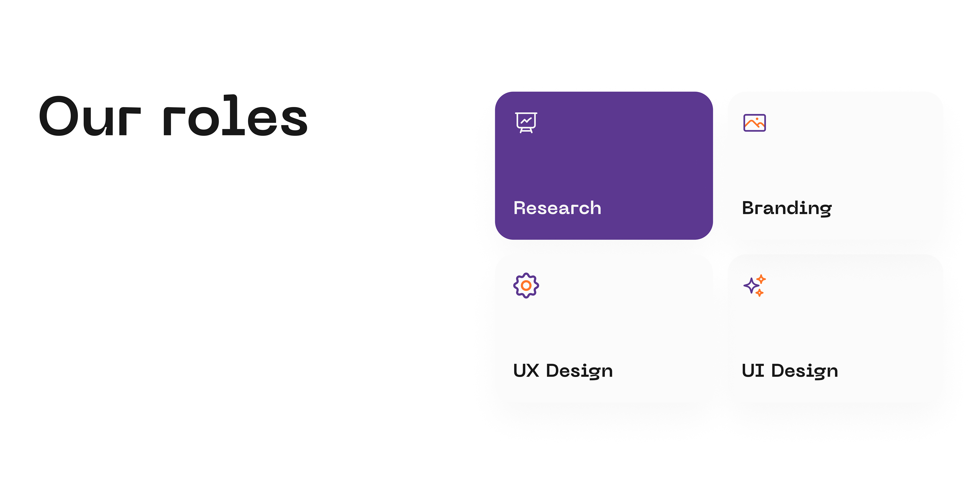
Task: Click the Research presentation chart icon
Action: [x=526, y=122]
